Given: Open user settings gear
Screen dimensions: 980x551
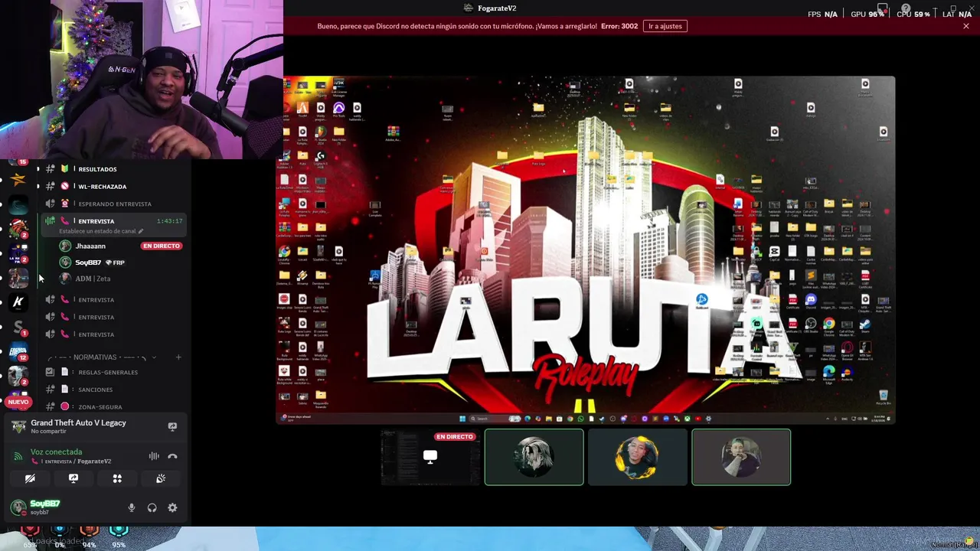Looking at the screenshot, I should click(172, 507).
